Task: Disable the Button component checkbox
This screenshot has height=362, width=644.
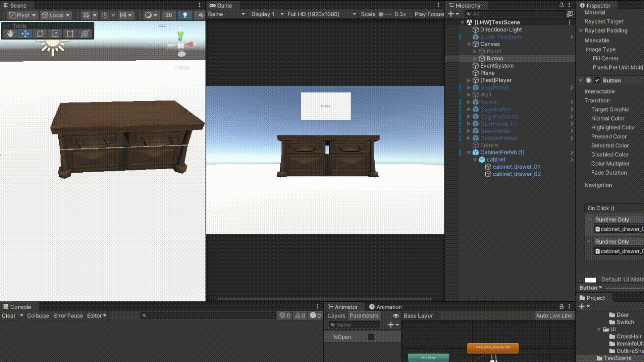Action: point(597,80)
